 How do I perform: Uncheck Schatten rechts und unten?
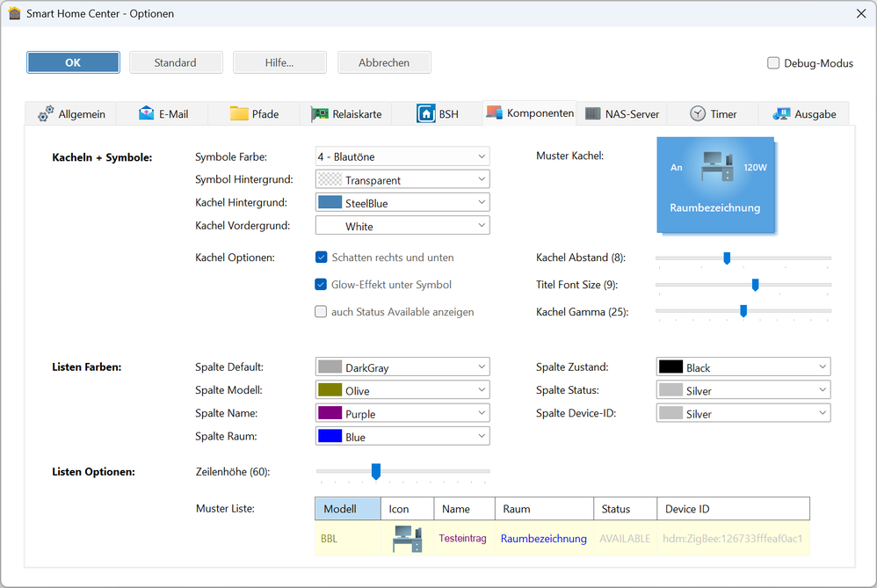[322, 258]
